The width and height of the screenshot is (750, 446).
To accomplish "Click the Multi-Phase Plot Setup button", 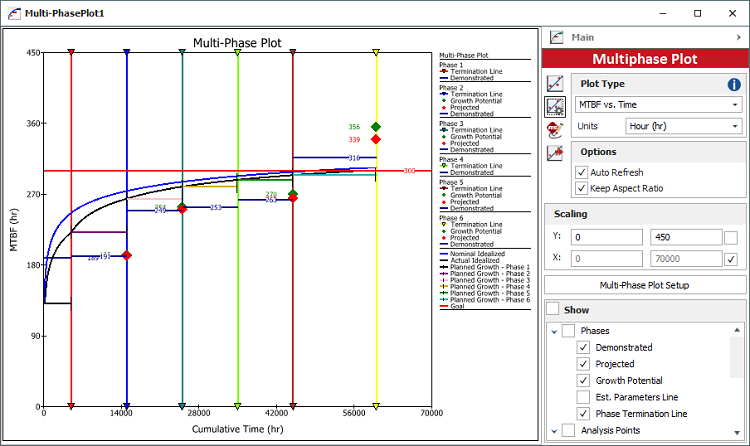I will [645, 285].
